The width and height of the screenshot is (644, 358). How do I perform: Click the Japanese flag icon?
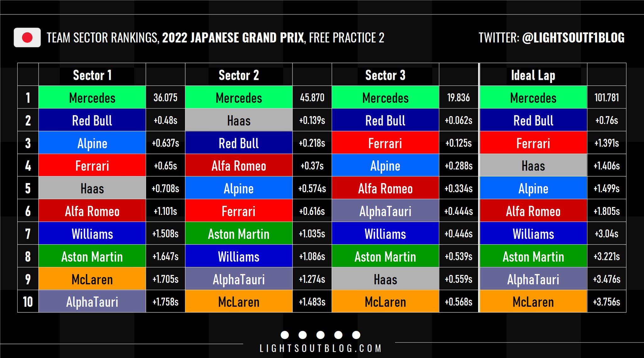click(x=27, y=38)
